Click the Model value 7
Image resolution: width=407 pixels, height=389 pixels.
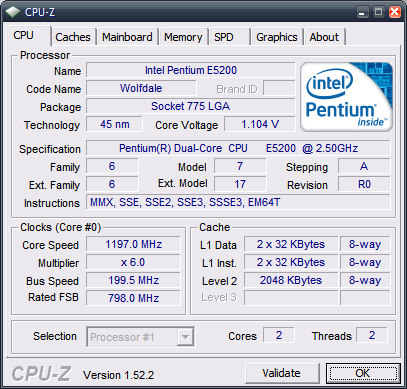(240, 166)
